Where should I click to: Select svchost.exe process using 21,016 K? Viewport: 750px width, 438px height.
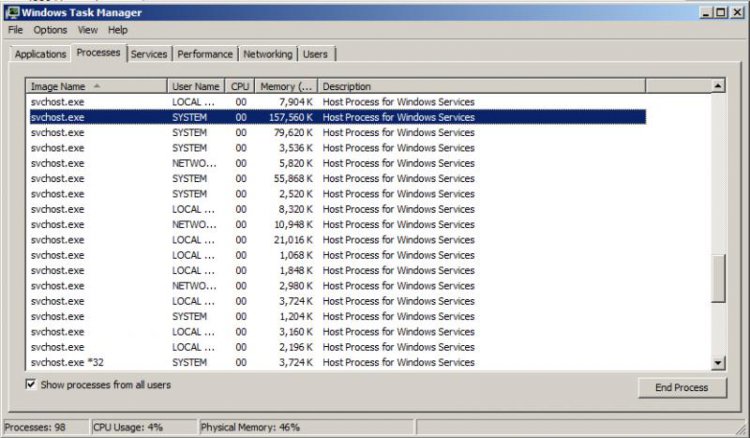point(338,240)
